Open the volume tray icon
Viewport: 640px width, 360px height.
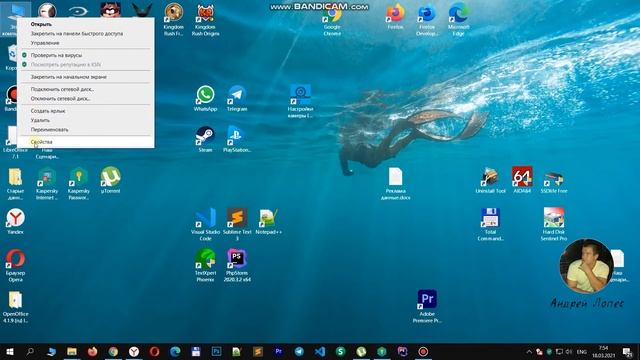tap(569, 351)
